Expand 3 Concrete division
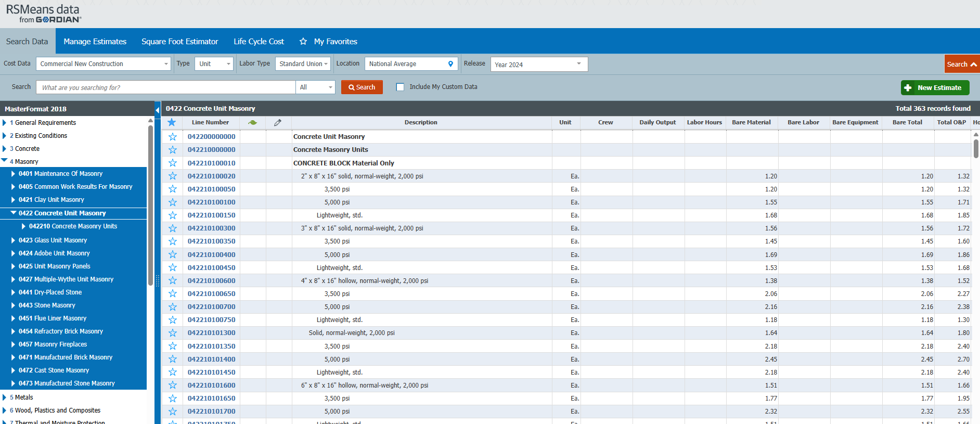The width and height of the screenshot is (980, 424). [5, 149]
